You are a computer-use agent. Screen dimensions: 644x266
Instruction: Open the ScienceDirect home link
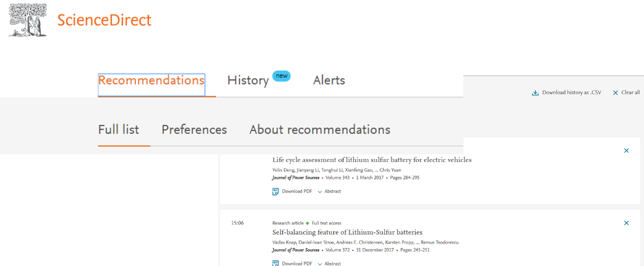(104, 20)
